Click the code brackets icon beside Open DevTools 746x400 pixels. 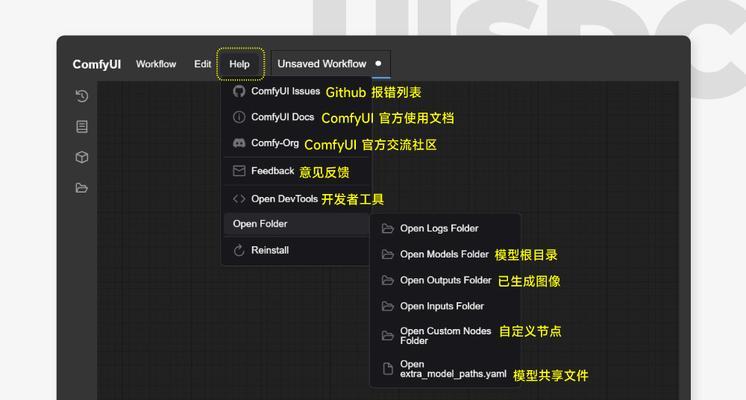tap(239, 199)
